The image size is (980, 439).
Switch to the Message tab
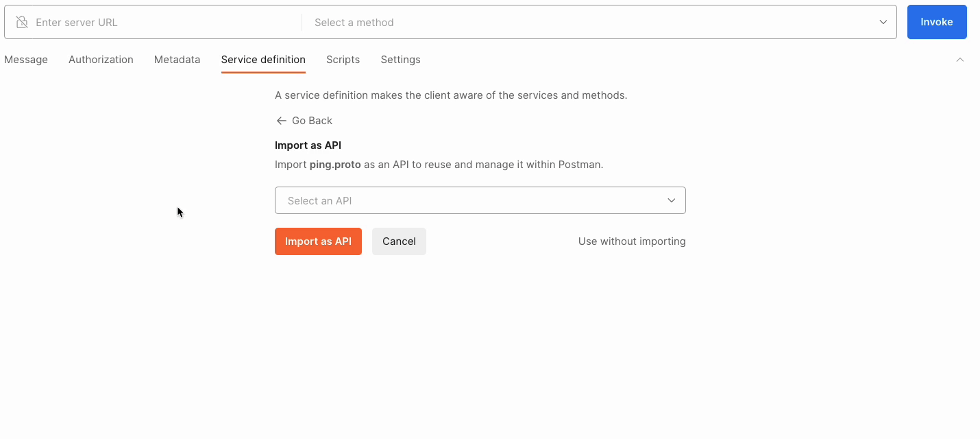(x=25, y=60)
